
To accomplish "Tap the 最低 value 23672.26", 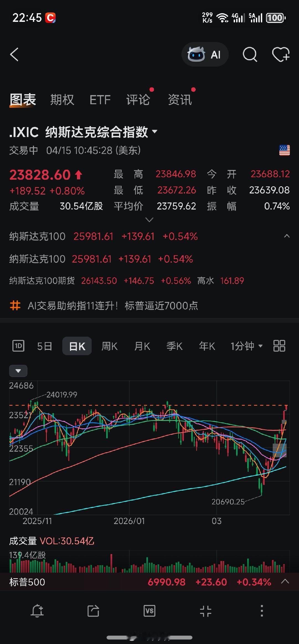I will [x=177, y=190].
